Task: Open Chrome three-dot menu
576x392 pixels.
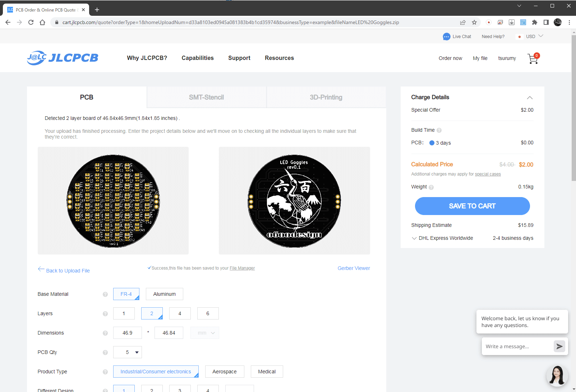Action: [569, 22]
